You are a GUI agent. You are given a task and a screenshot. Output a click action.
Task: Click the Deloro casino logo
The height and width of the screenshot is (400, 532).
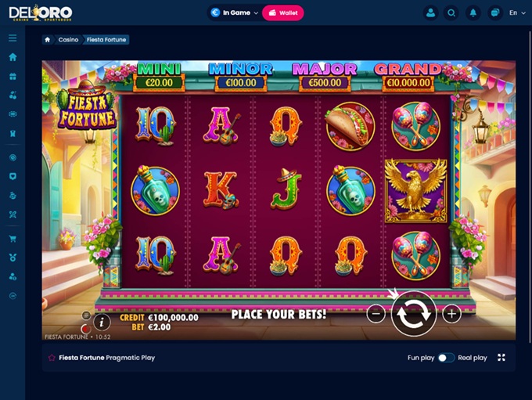41,13
